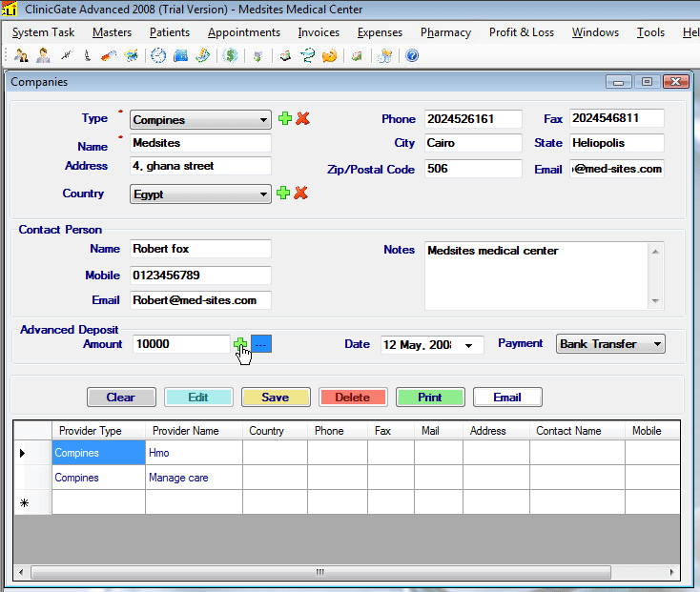The image size is (700, 592).
Task: Open the Patients menu
Action: [x=170, y=32]
